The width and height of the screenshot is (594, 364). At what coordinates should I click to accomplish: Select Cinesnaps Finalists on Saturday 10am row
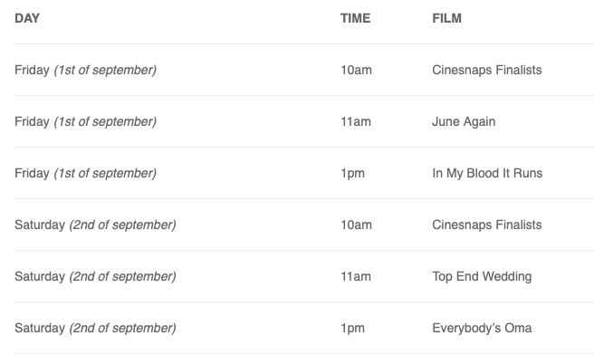[487, 225]
